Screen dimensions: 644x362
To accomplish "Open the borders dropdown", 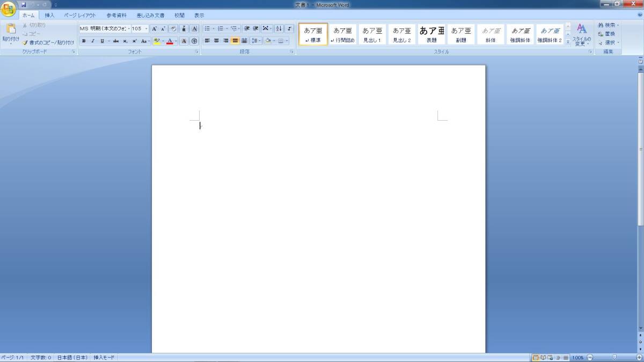I will 287,41.
